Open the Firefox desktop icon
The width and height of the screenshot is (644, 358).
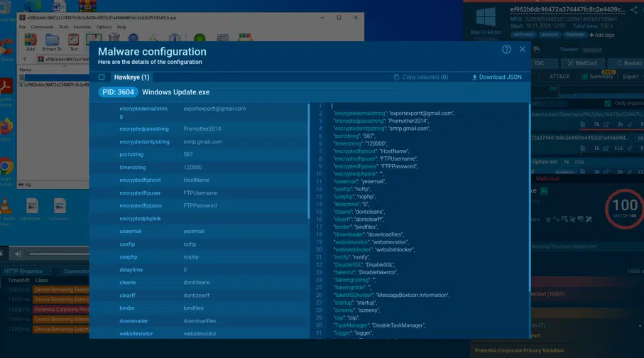point(6,129)
